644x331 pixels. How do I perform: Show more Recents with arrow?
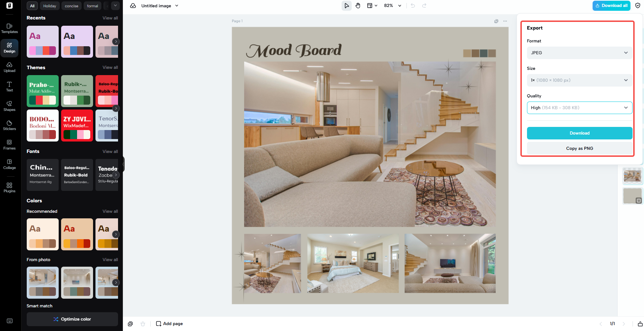[116, 41]
